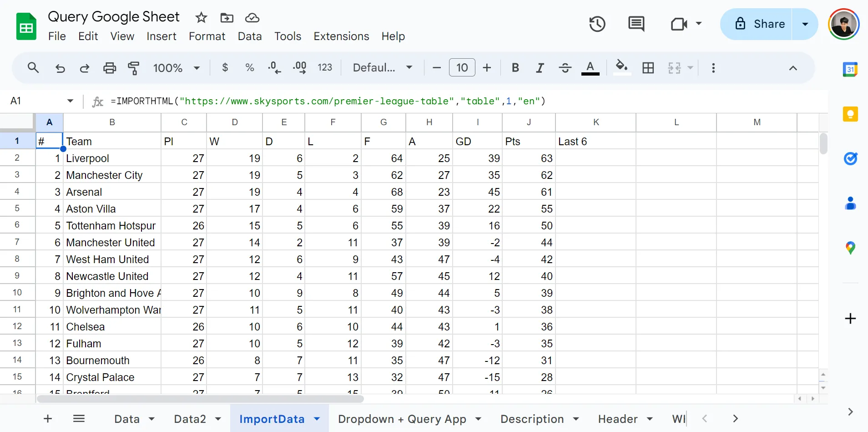The image size is (868, 432).
Task: Open Contacts side panel
Action: (x=850, y=203)
